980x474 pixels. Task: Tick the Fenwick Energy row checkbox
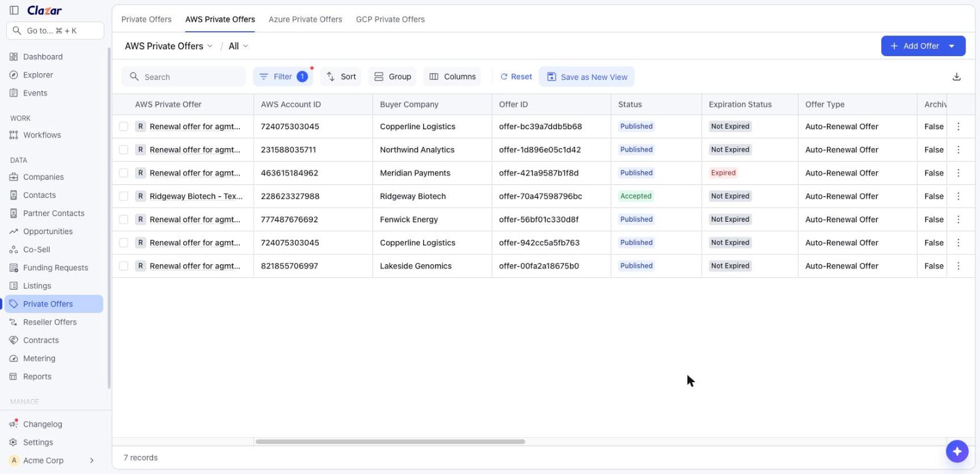pos(124,220)
